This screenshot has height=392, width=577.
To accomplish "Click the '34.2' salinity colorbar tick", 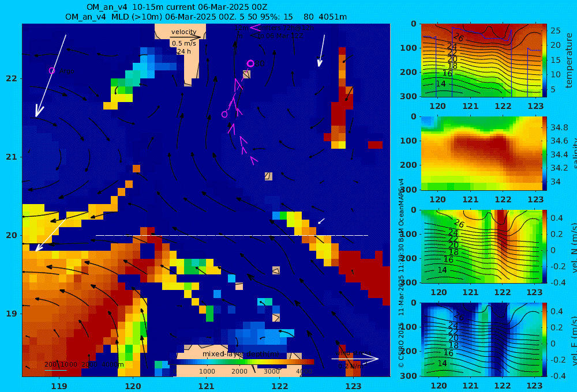I will coord(559,168).
